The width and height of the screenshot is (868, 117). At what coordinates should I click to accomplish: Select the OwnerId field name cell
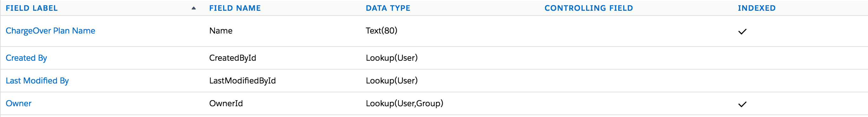coord(226,103)
